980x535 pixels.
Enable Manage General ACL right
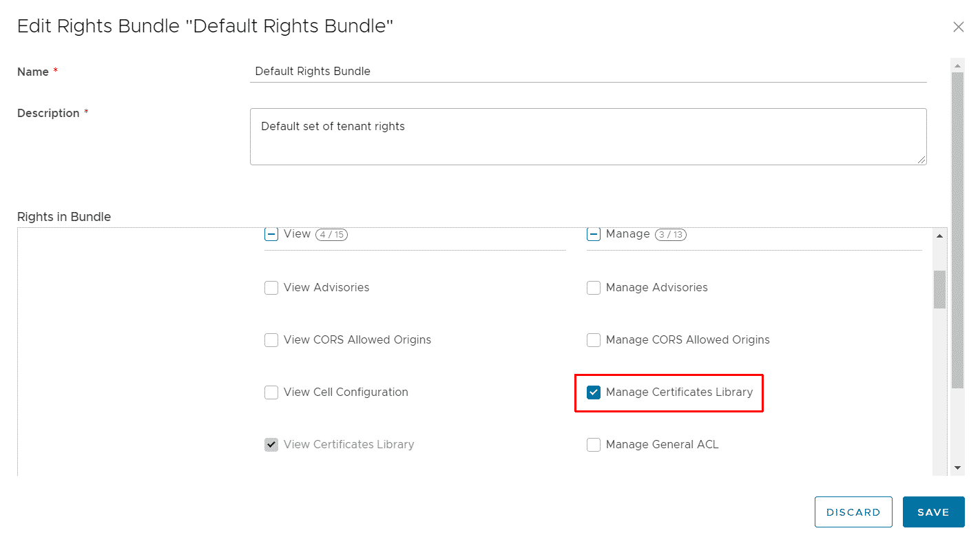(x=594, y=445)
